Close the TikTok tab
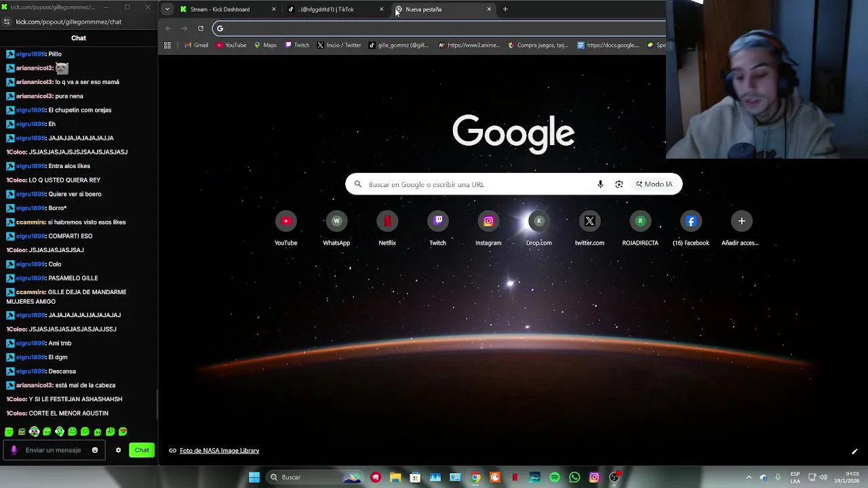The image size is (868, 488). [381, 9]
